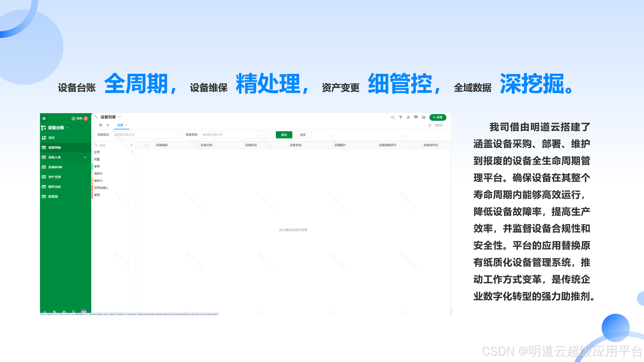The image size is (644, 362).
Task: Open the 全部 view tab dropdown arrow
Action: pos(126,125)
